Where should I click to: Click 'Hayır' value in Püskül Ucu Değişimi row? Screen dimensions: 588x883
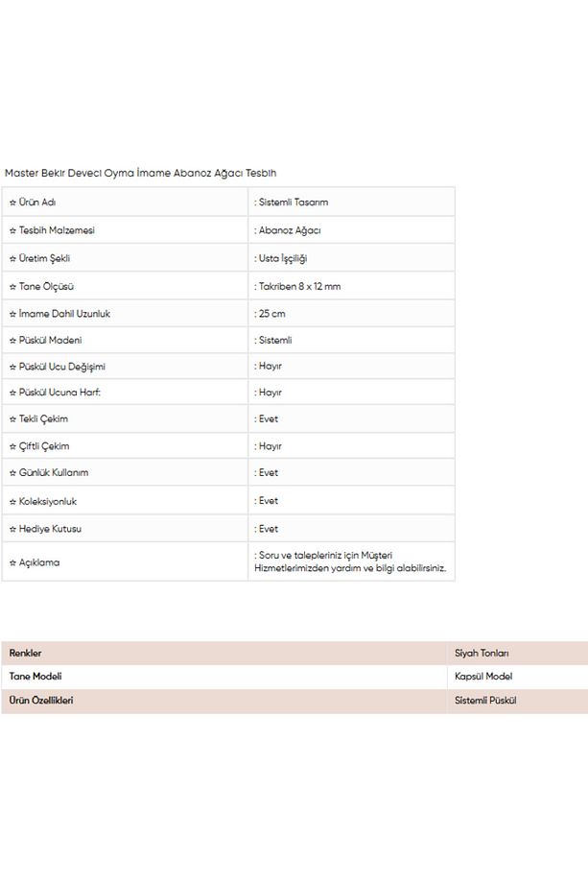[270, 366]
